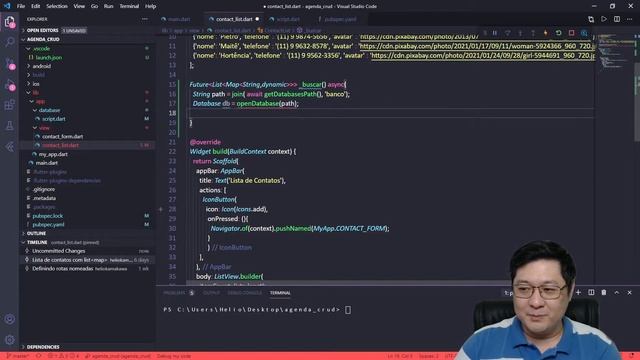This screenshot has height=360, width=640.
Task: Kill terminal with the trash icon
Action: click(x=604, y=292)
